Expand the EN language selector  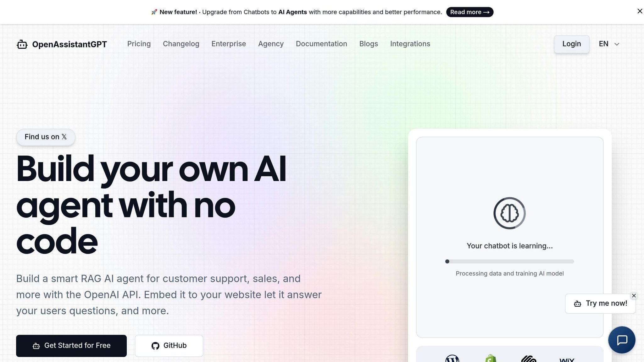click(603, 44)
